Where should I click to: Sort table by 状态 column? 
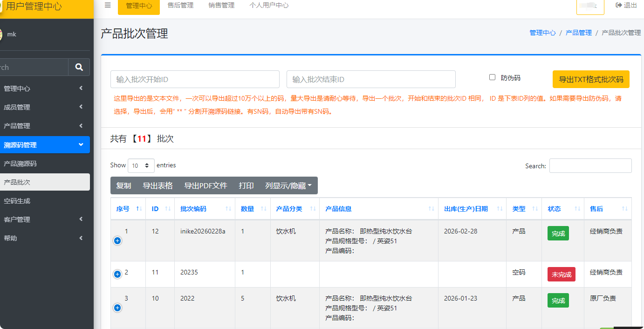563,209
